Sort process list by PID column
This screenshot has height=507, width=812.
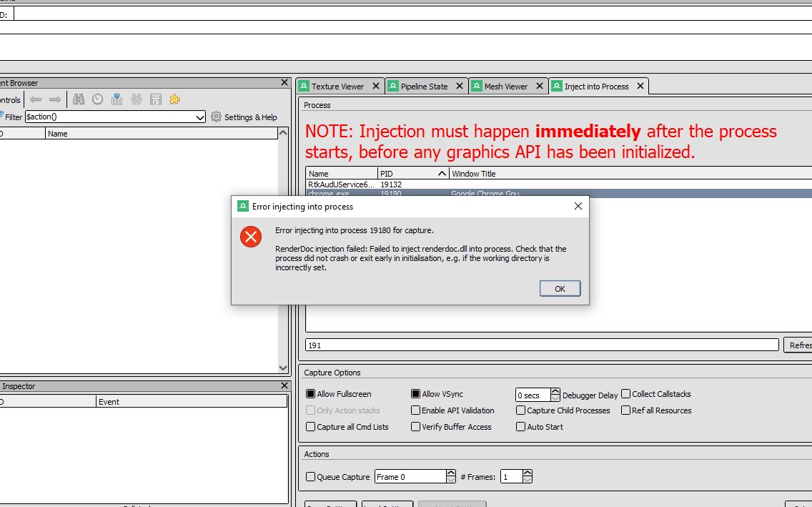pos(413,174)
